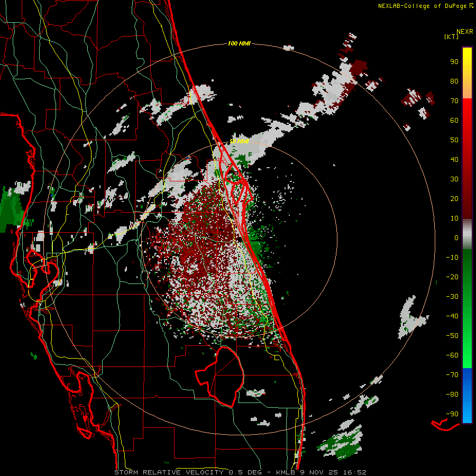The height and width of the screenshot is (476, 476).
Task: Click the positive 90 scale label
Action: [x=454, y=62]
